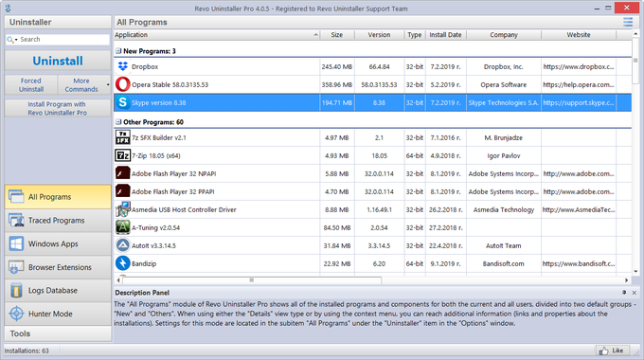Select Opera Stable 58.0.3135.53 row
This screenshot has height=360, width=644.
click(372, 84)
